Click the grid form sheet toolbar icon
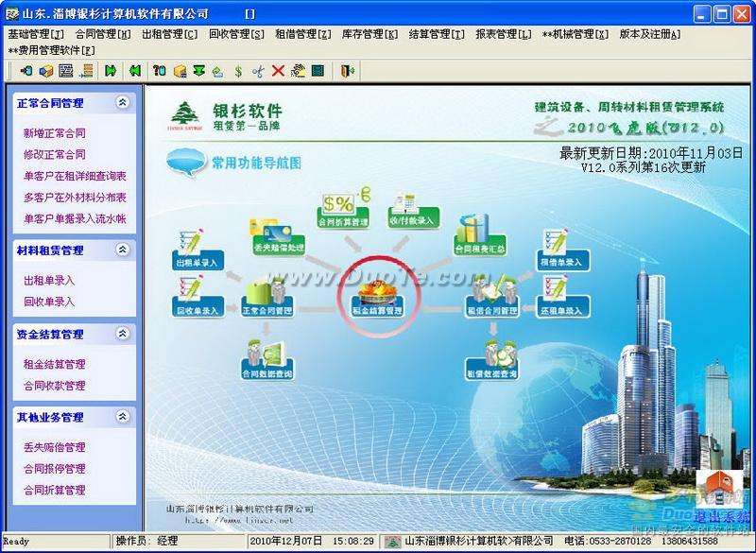The image size is (756, 553). (x=65, y=71)
